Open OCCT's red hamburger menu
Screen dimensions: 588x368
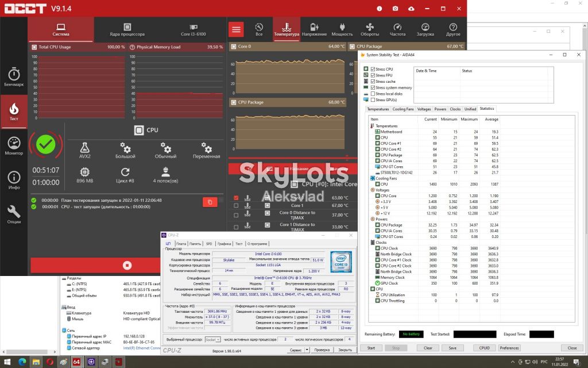236,29
